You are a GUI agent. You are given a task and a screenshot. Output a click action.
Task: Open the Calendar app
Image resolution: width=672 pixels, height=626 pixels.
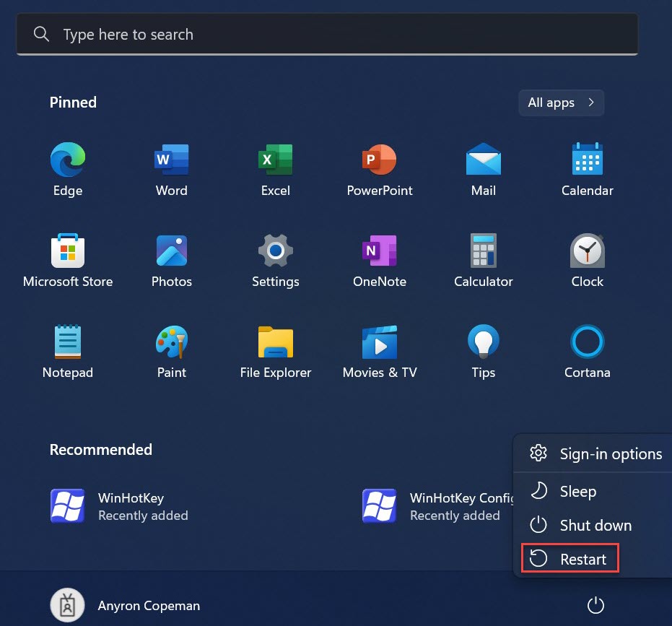point(587,170)
